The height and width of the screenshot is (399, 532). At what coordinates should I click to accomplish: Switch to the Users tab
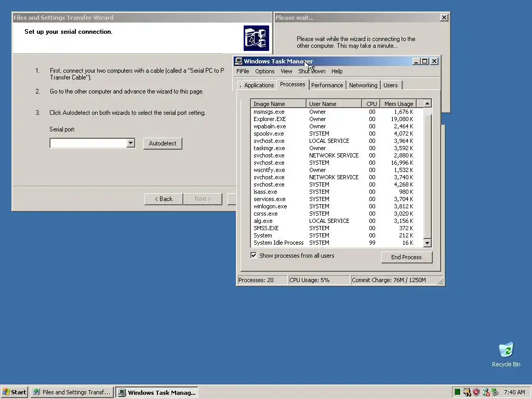tap(391, 85)
